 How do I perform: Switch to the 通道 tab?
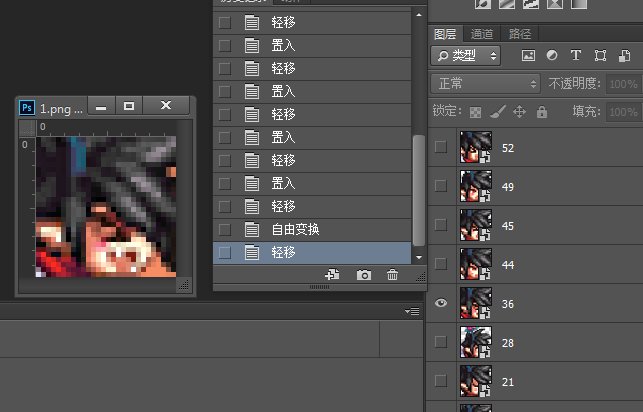coord(482,34)
